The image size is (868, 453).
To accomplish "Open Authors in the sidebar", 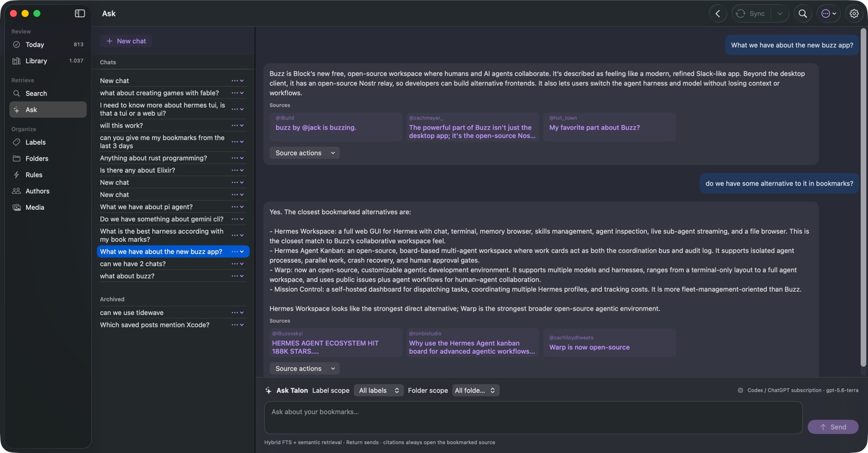I will 48,191.
